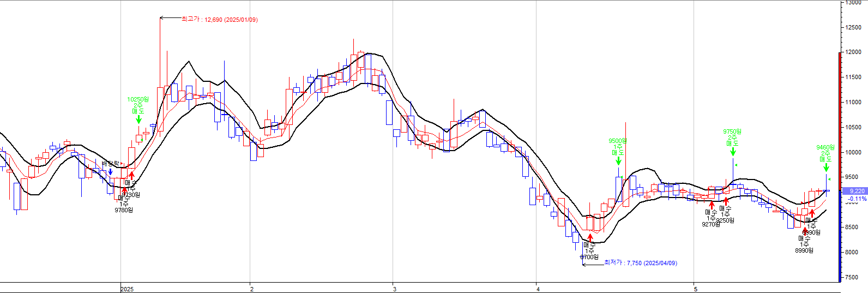The height and width of the screenshot is (293, 868).
Task: Click the month 5 label on time axis
Action: coord(696,289)
